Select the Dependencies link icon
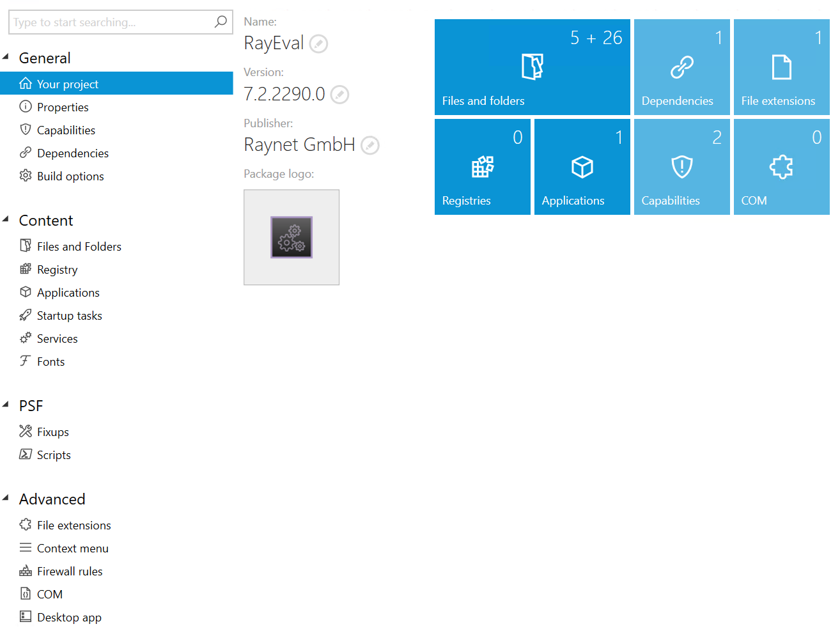This screenshot has width=840, height=631. click(x=26, y=153)
